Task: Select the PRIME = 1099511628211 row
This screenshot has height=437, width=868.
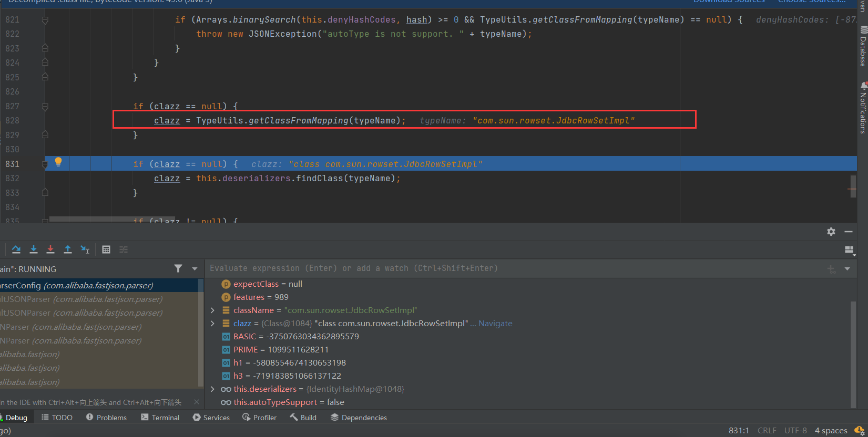Action: click(x=527, y=349)
